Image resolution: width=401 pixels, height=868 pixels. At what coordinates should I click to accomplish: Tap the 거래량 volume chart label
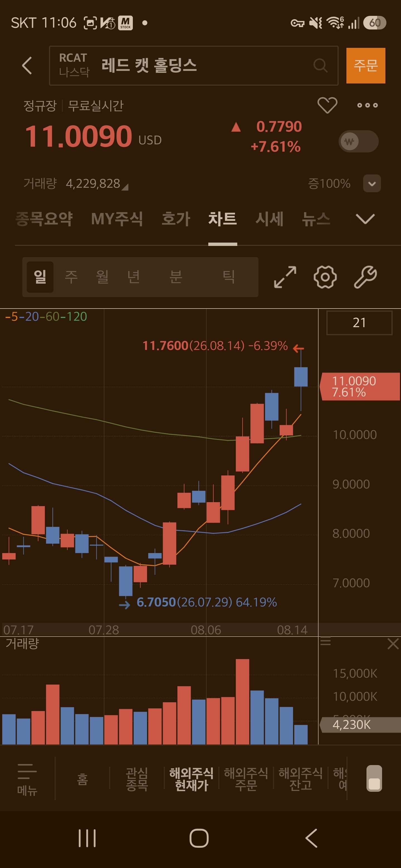tap(22, 643)
